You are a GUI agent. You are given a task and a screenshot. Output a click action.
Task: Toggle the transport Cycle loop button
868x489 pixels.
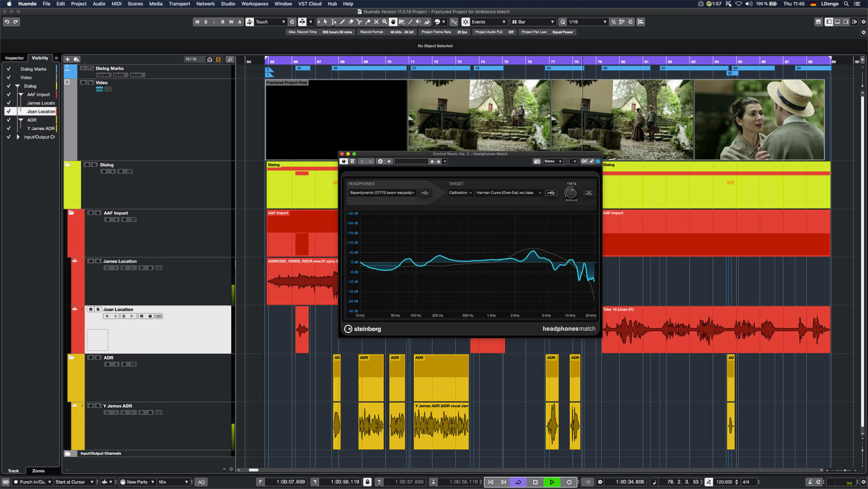518,482
